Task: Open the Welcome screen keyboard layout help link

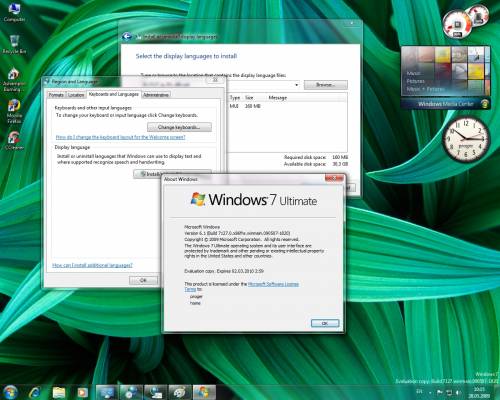Action: tap(120, 137)
